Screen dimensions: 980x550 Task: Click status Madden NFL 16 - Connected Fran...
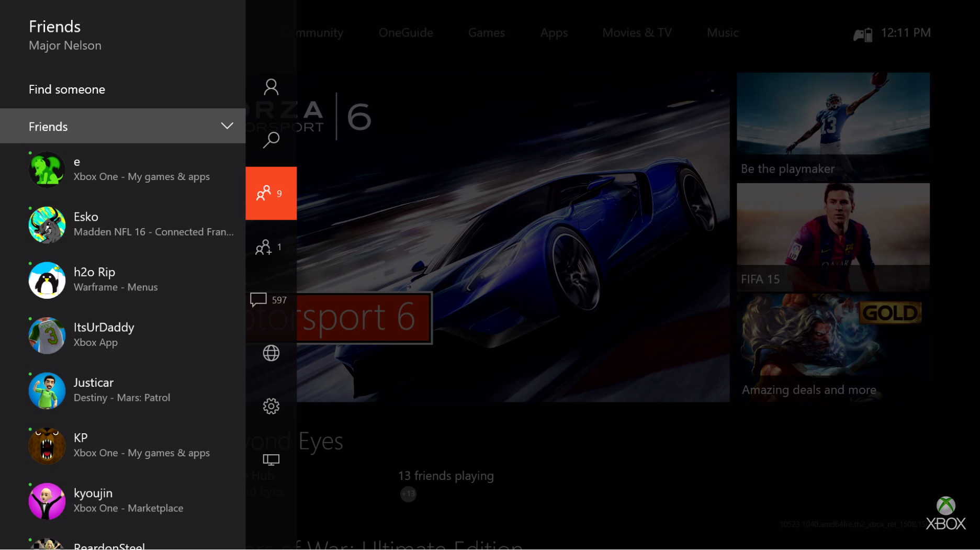153,232
